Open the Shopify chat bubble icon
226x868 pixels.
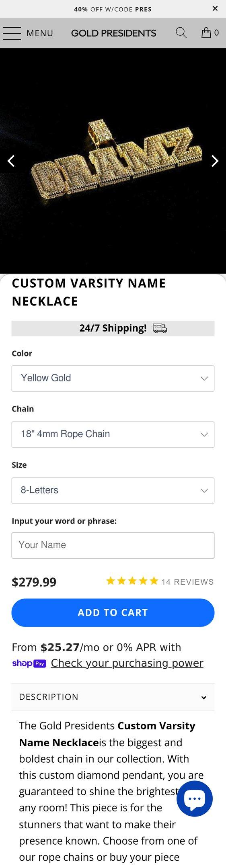195,798
